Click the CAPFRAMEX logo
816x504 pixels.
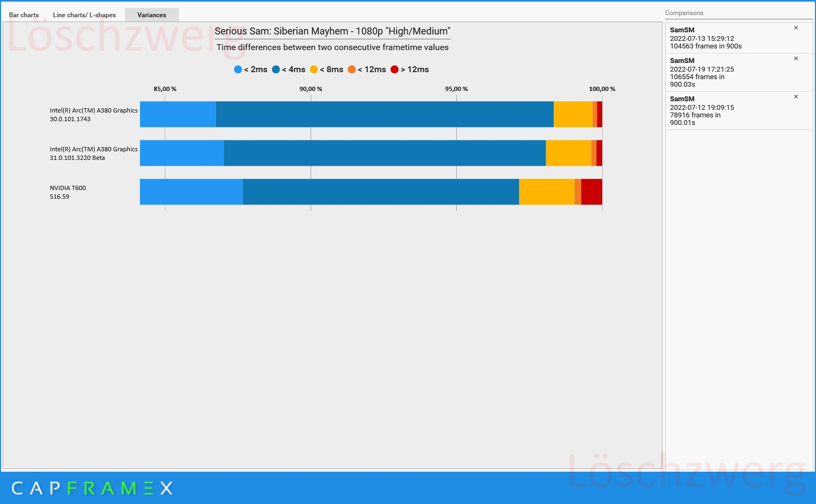tap(92, 488)
